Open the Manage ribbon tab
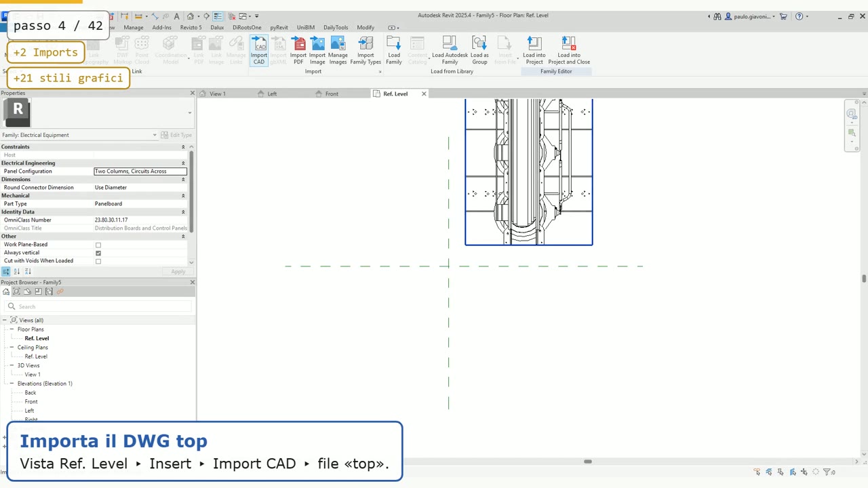Image resolution: width=868 pixels, height=488 pixels. (x=134, y=28)
